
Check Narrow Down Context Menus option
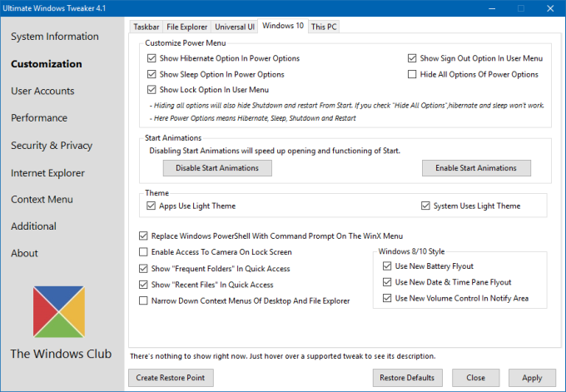[143, 300]
